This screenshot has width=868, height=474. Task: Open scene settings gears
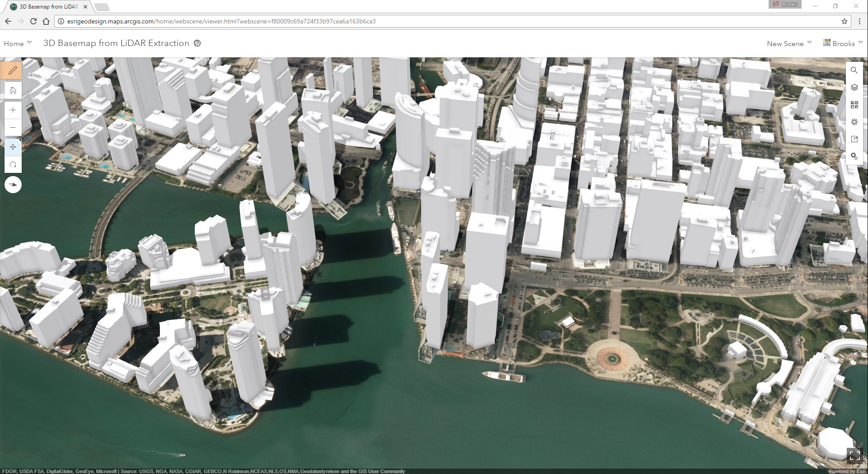pos(854,156)
